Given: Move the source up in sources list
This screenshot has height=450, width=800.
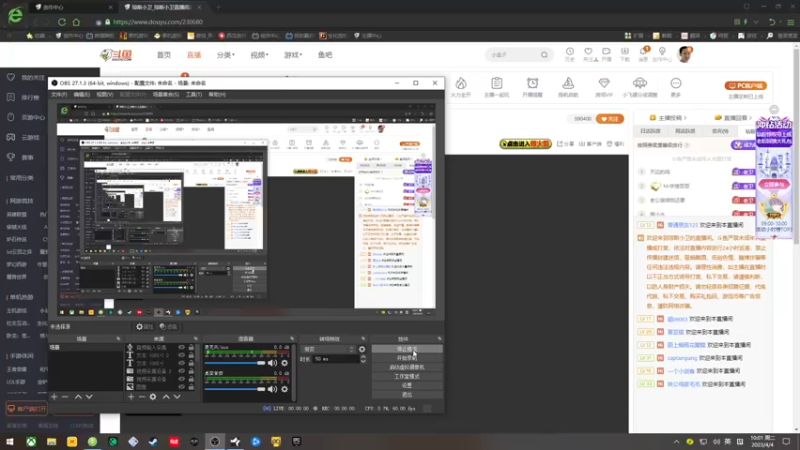Looking at the screenshot, I should coord(166,397).
